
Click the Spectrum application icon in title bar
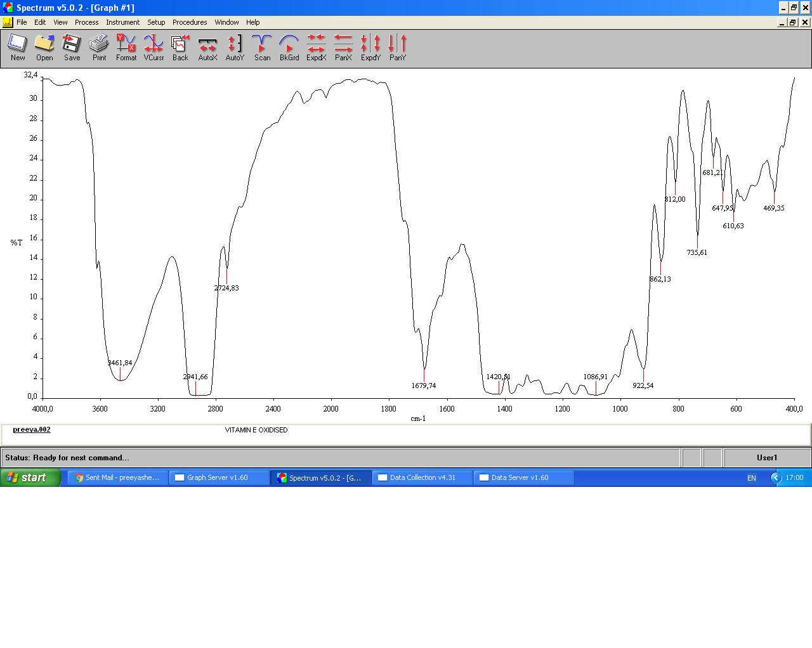[8, 8]
